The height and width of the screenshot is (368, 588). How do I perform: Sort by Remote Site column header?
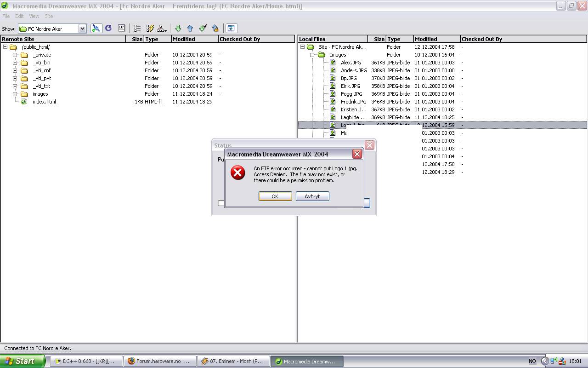[63, 39]
